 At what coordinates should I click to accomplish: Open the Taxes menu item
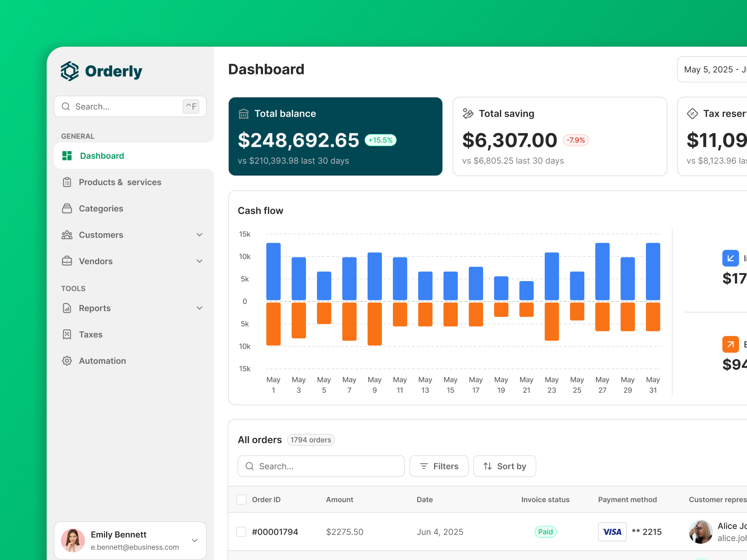pyautogui.click(x=91, y=334)
